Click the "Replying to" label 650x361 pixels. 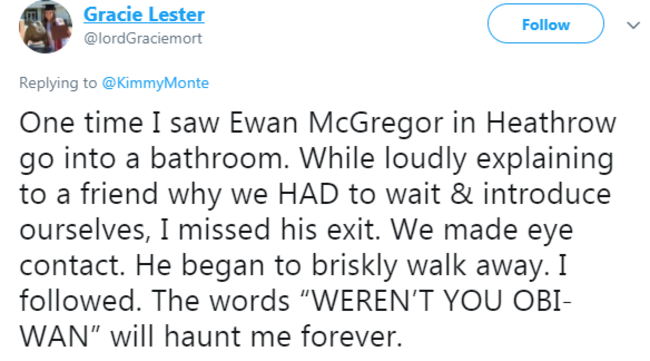click(x=58, y=83)
